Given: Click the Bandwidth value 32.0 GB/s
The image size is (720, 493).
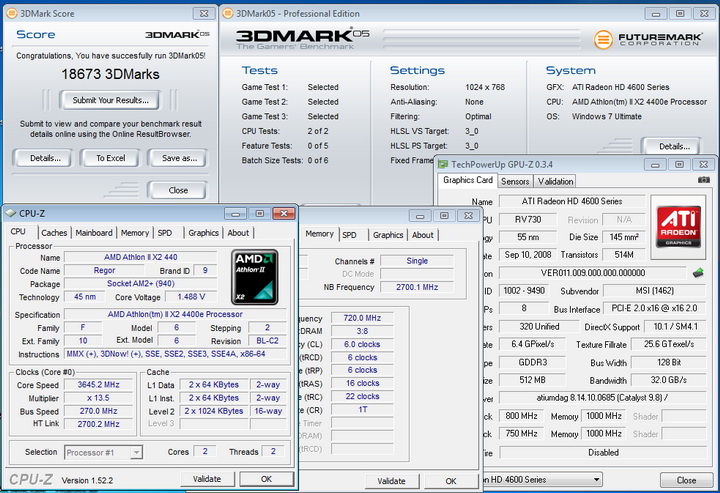Looking at the screenshot, I should [x=669, y=380].
